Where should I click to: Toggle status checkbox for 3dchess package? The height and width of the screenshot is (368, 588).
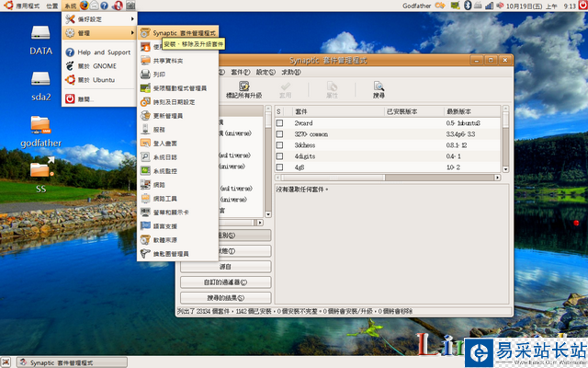pyautogui.click(x=279, y=145)
